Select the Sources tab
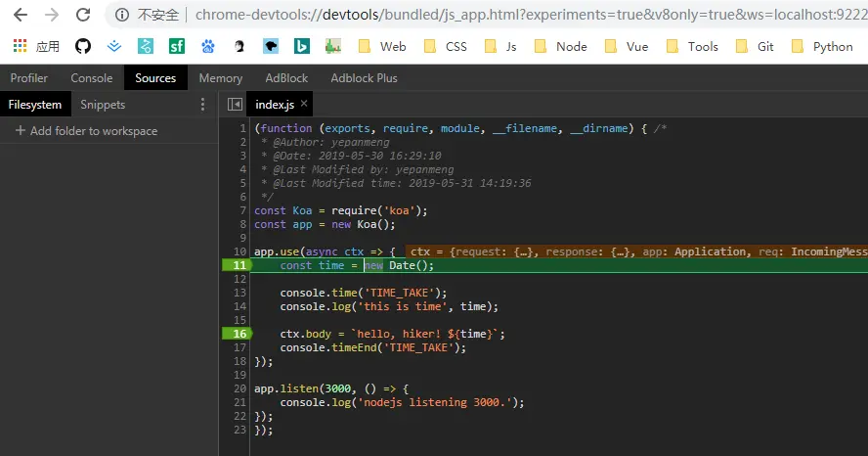The width and height of the screenshot is (868, 456). (155, 78)
